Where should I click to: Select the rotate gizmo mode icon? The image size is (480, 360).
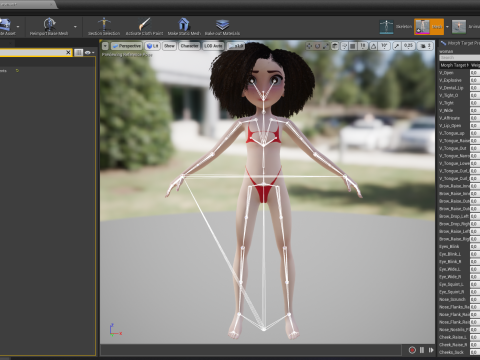[318, 46]
